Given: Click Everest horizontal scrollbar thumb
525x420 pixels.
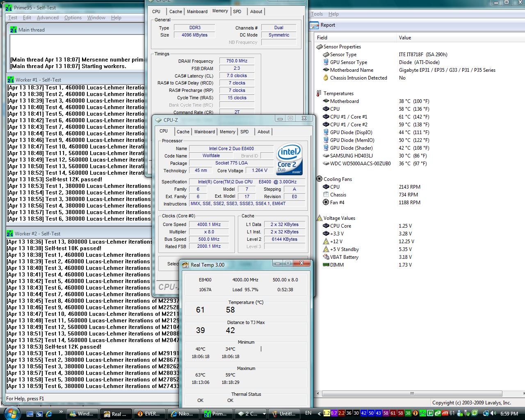Looking at the screenshot, I should (412, 393).
